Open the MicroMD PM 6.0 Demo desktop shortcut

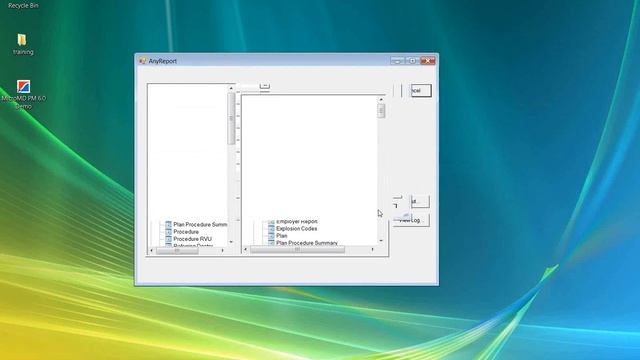(23, 94)
